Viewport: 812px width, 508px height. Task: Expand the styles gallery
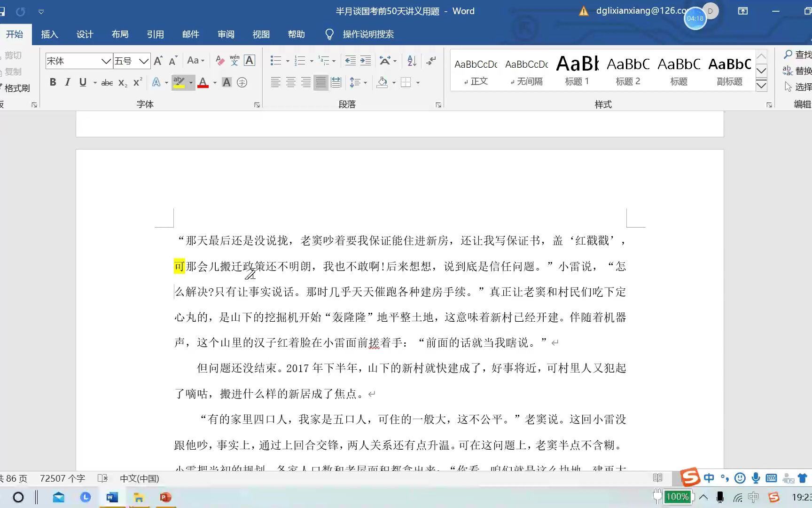tap(761, 85)
